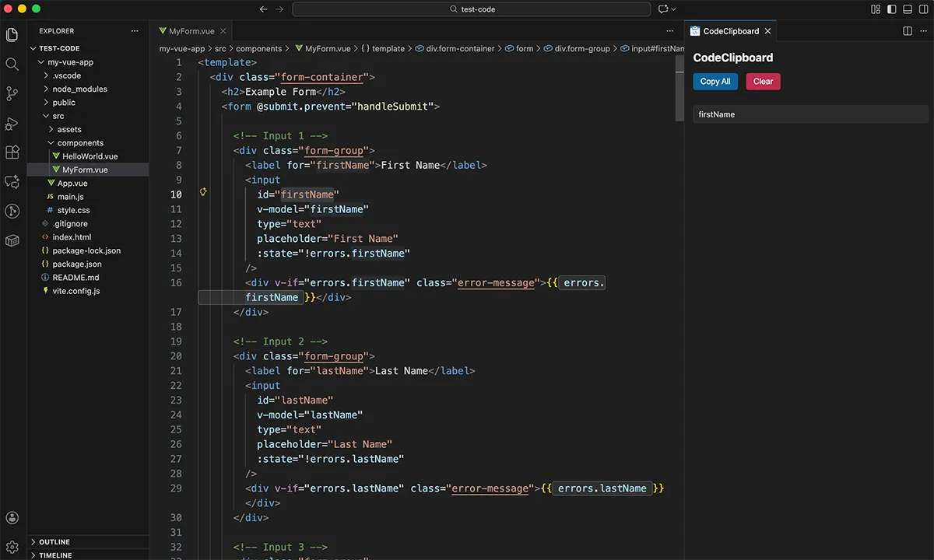Select the CodeClipboard tab

(x=730, y=31)
